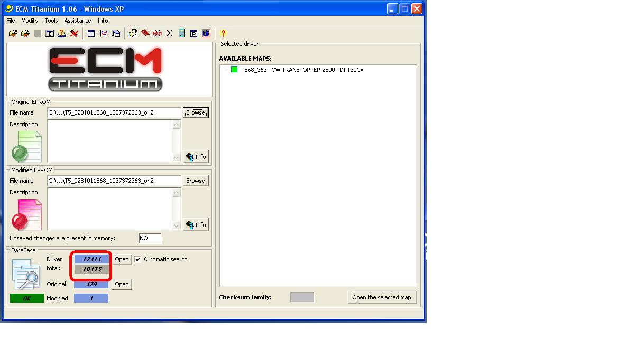Open the Assistance menu
The image size is (644, 339).
pos(78,21)
